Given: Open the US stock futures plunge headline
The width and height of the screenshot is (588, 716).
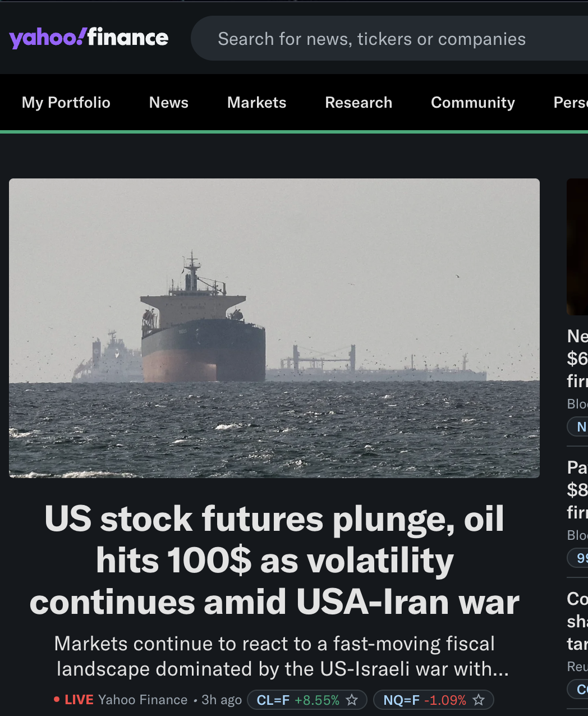Looking at the screenshot, I should coord(274,560).
